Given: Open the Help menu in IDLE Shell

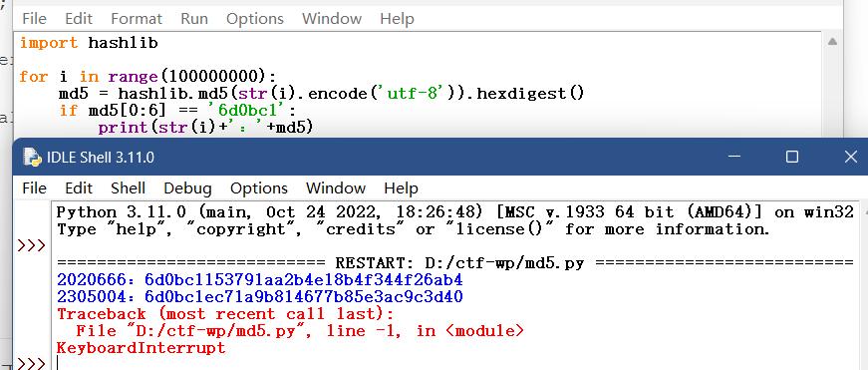Looking at the screenshot, I should pos(401,188).
